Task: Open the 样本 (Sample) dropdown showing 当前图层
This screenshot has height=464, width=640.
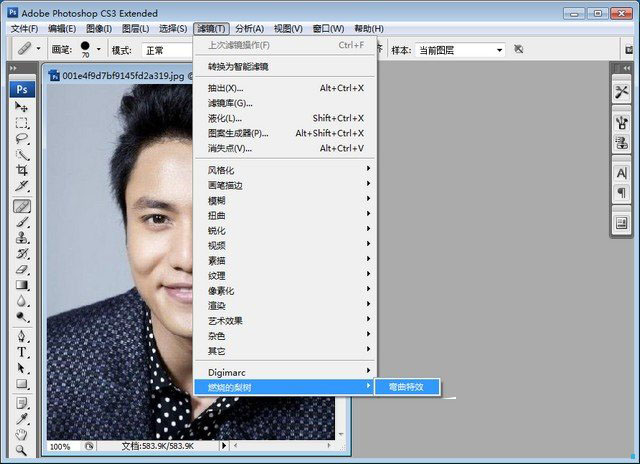Action: click(x=459, y=50)
